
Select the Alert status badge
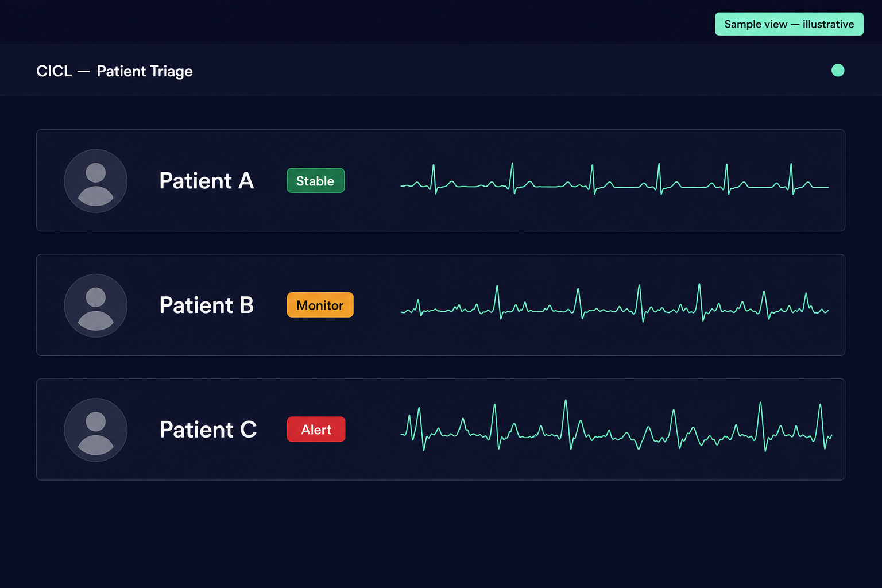(x=316, y=430)
